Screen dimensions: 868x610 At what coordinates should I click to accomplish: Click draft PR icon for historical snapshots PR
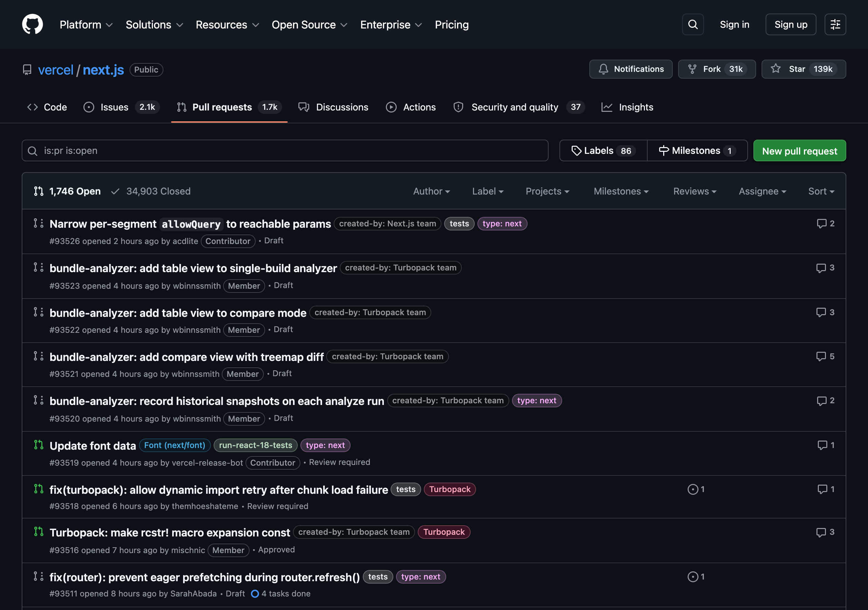point(39,400)
